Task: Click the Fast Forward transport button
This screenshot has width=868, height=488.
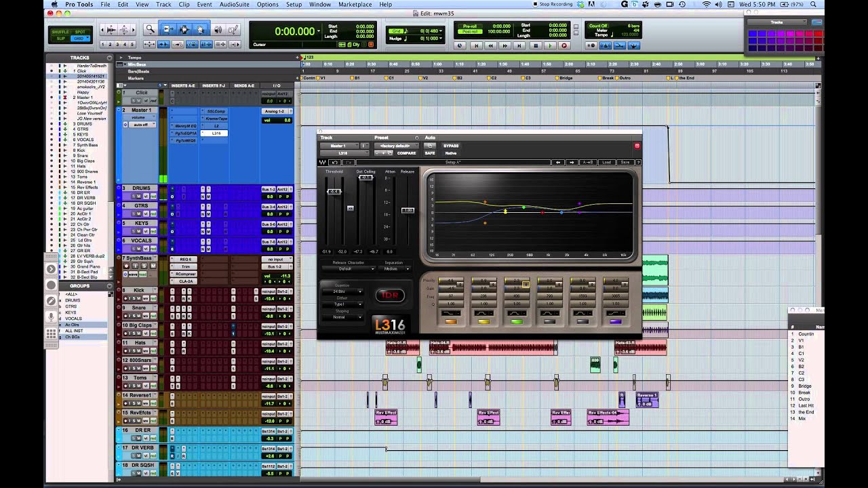Action: pos(505,45)
